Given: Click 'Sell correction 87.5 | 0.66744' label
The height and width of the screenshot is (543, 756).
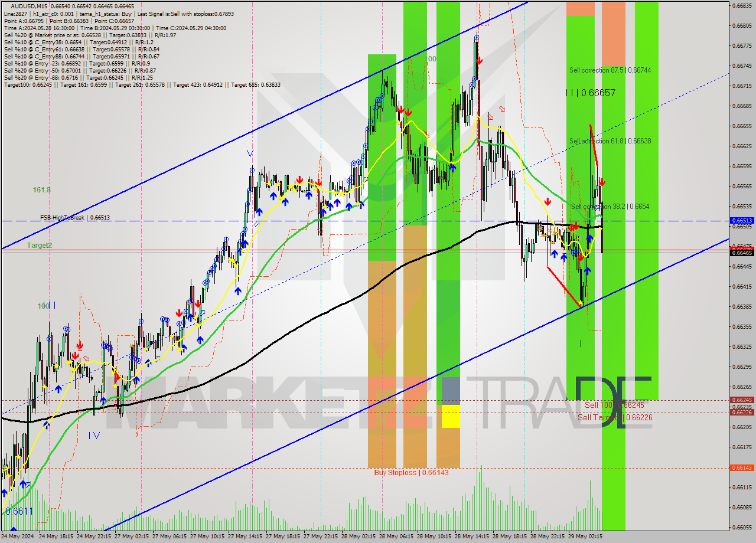Looking at the screenshot, I should (610, 70).
